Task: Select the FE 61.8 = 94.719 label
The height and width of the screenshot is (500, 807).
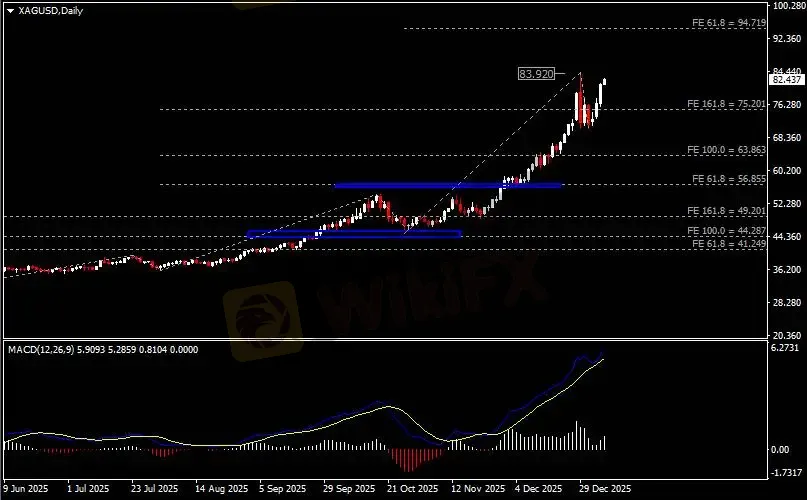Action: [727, 22]
